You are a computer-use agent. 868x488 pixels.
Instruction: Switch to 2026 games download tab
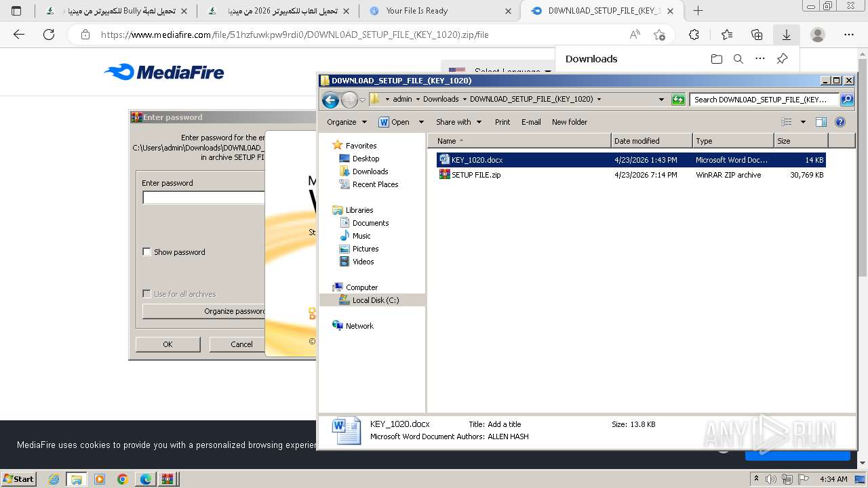(278, 11)
